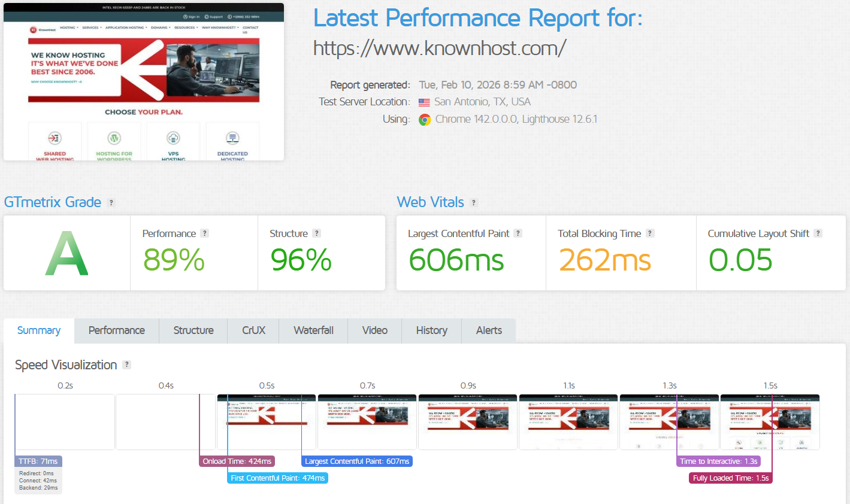The width and height of the screenshot is (850, 504).
Task: Click the Time to Interactive: 1.3s marker
Action: [x=719, y=462]
